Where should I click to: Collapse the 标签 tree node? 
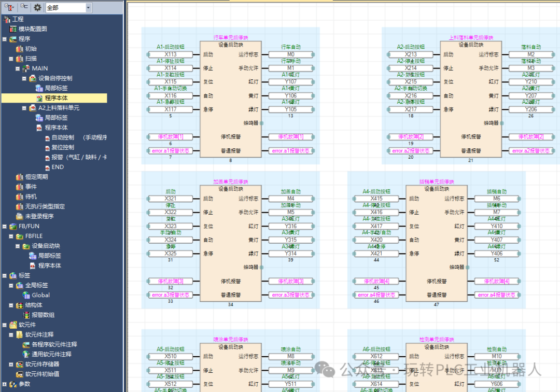pyautogui.click(x=4, y=276)
